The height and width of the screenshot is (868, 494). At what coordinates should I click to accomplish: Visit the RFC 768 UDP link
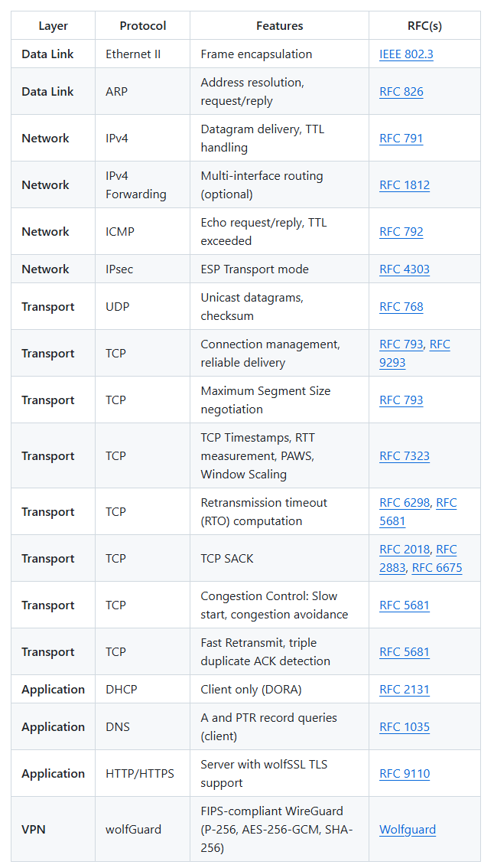pyautogui.click(x=401, y=307)
